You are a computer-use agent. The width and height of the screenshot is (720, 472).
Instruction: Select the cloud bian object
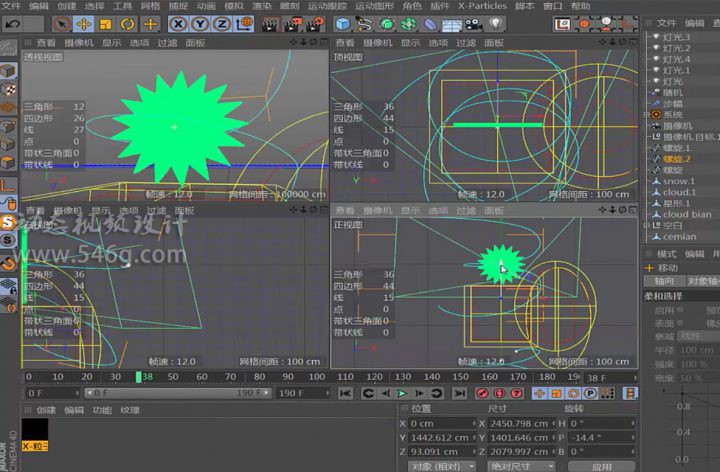(x=687, y=214)
